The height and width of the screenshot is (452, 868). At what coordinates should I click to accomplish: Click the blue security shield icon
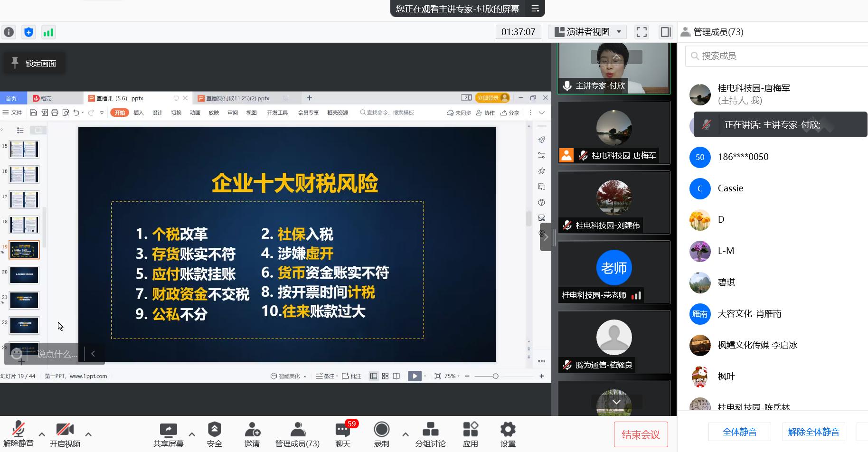tap(29, 32)
